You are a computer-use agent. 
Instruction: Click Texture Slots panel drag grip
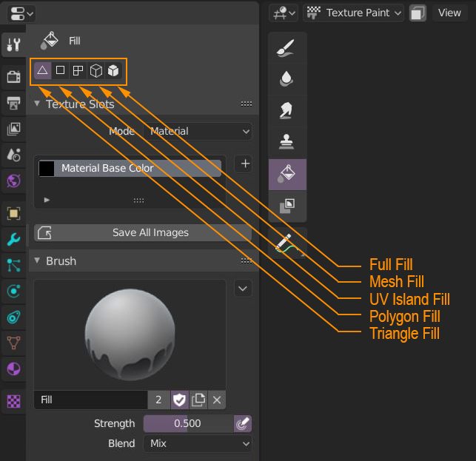point(247,104)
